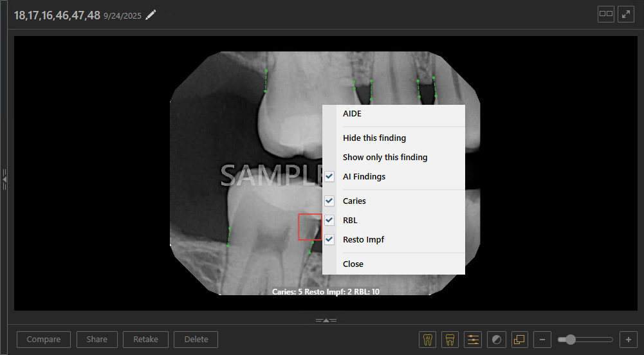Click the Retake button
644x355 pixels.
click(145, 340)
